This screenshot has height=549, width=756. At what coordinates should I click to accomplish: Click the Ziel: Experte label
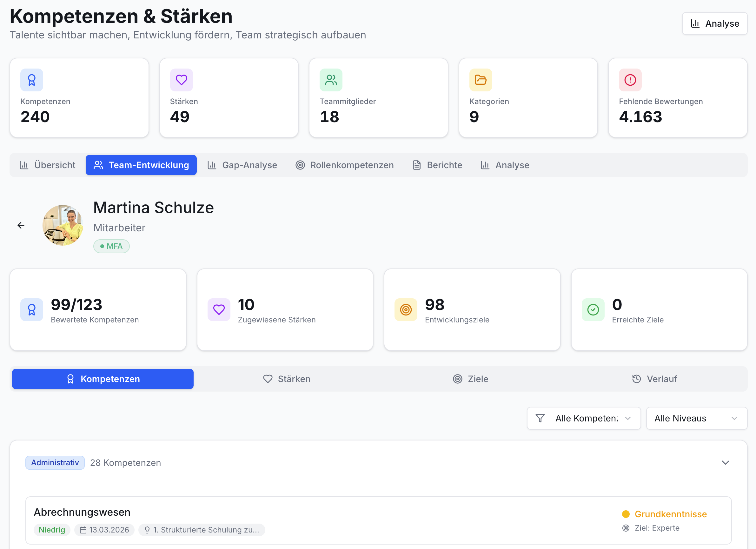pos(657,528)
